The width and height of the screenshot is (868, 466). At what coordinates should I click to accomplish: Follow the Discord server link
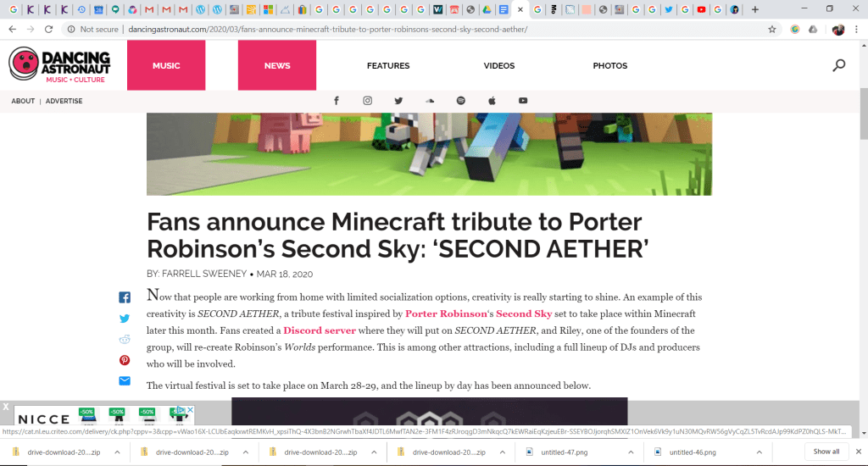click(320, 330)
